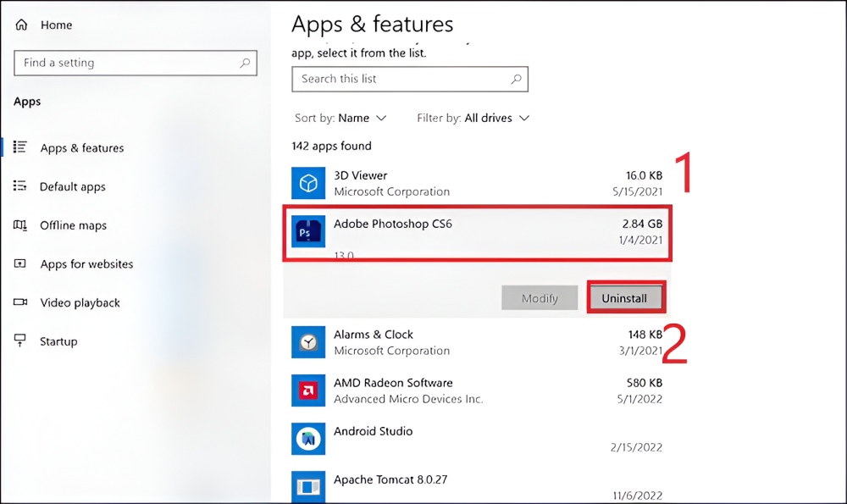Open the Sort by Name dropdown
847x504 pixels.
click(x=340, y=118)
